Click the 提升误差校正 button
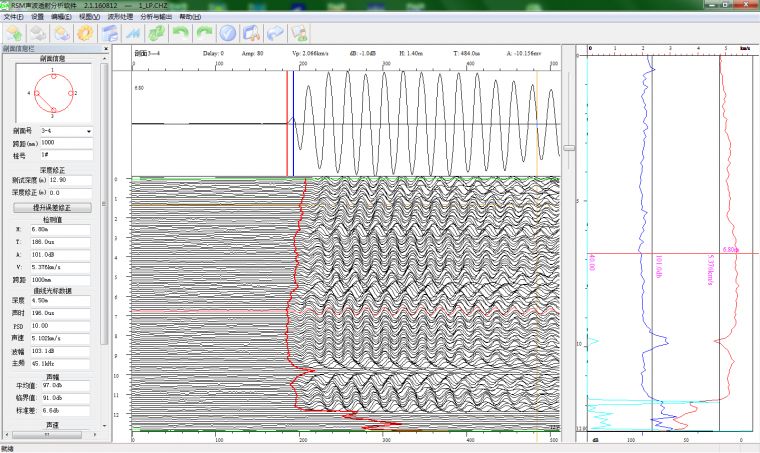 coord(51,207)
